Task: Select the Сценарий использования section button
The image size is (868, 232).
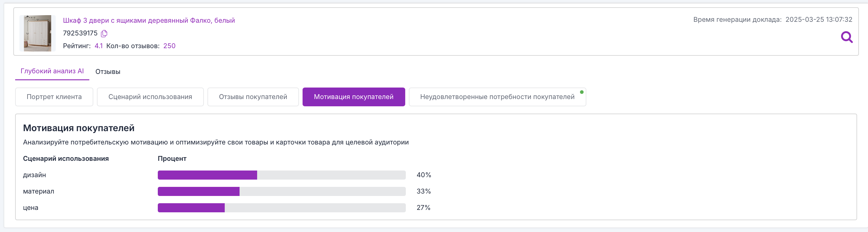Action: point(150,97)
